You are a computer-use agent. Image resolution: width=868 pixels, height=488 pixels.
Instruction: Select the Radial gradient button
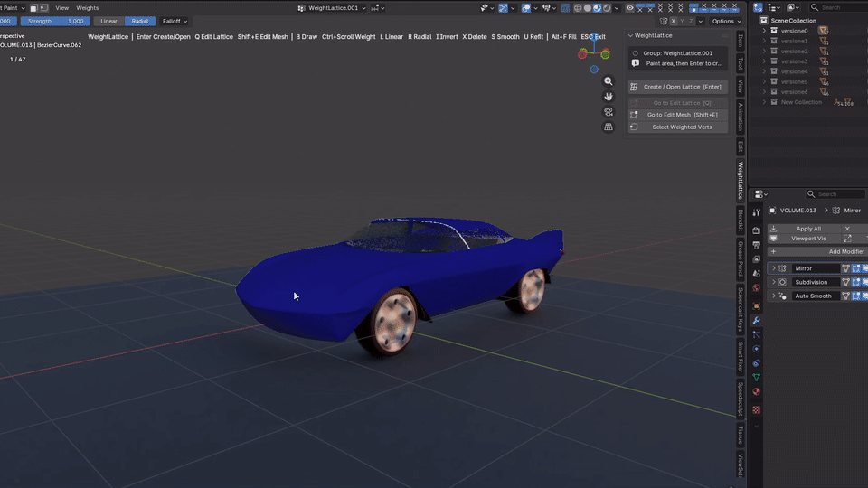pos(140,21)
